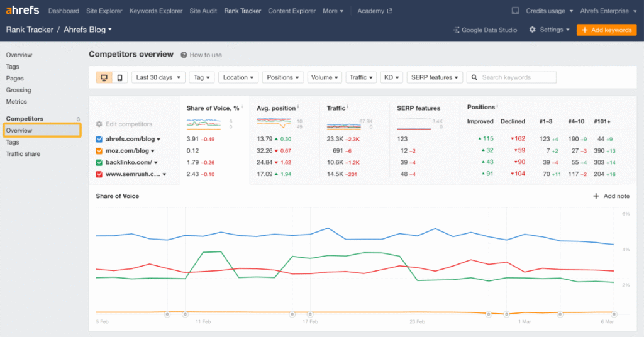Open the Last 30 days dropdown

click(x=158, y=77)
